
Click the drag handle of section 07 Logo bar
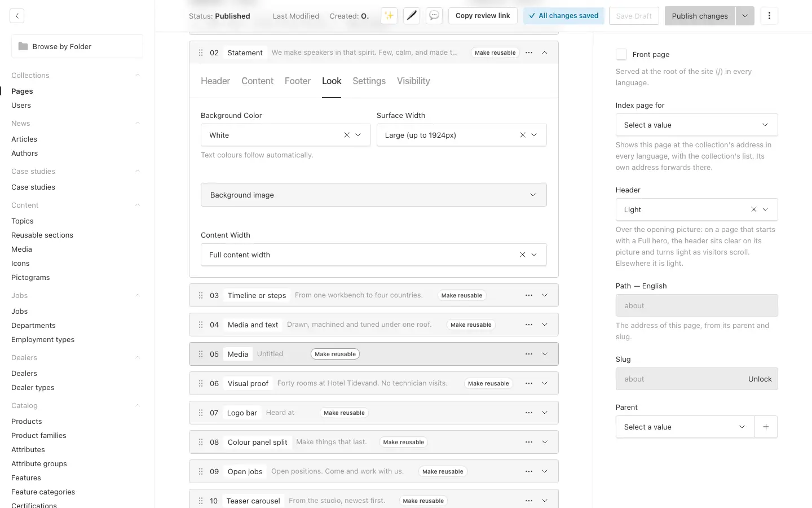coord(201,413)
